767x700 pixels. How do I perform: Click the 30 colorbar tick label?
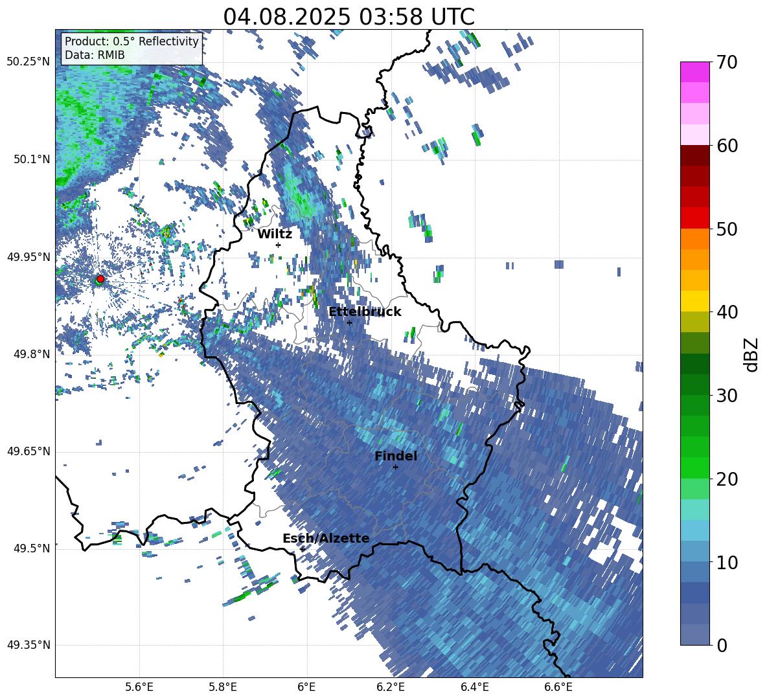click(x=727, y=396)
